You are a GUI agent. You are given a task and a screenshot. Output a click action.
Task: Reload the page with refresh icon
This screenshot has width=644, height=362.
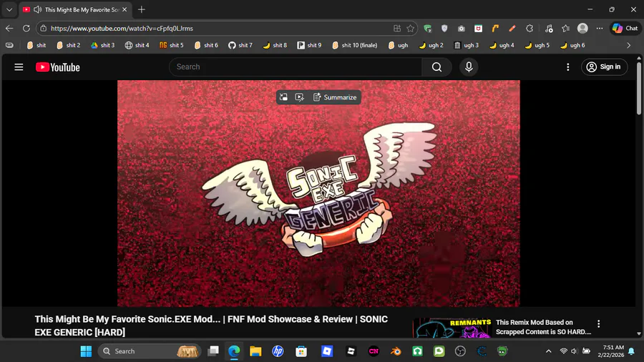pos(26,29)
